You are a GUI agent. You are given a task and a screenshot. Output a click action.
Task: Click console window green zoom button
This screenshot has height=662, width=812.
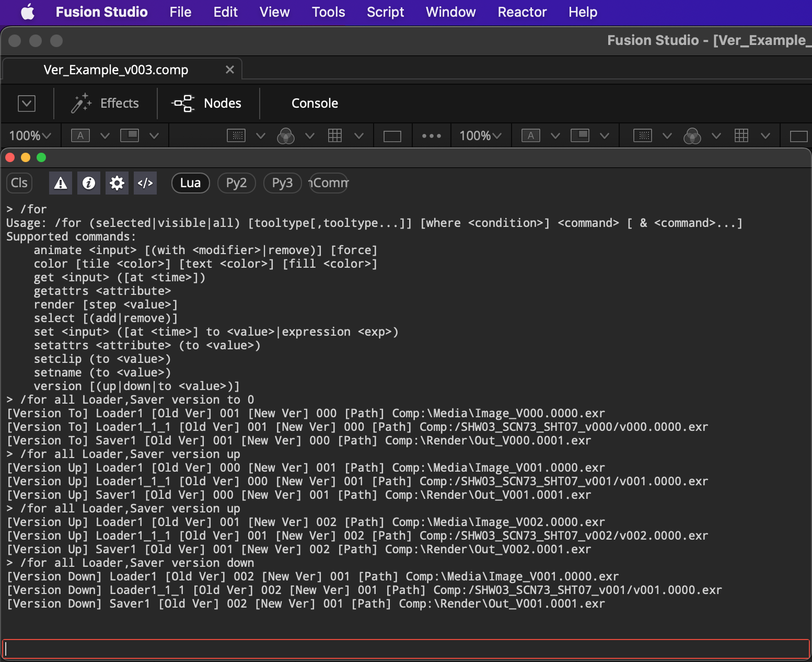(x=41, y=157)
